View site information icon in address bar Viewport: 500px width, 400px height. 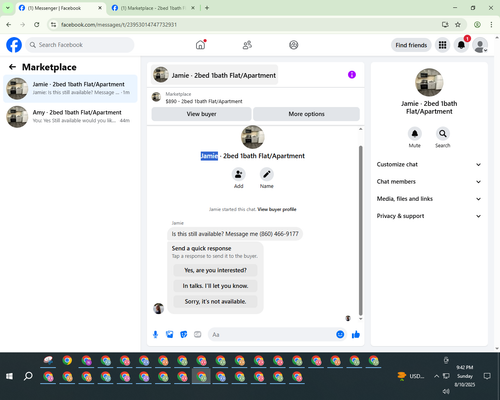click(x=53, y=24)
